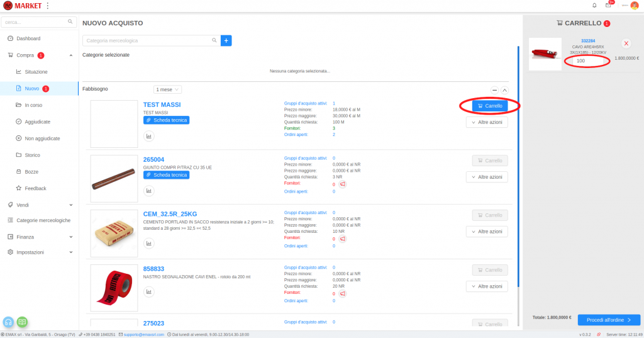Open the chart icon under TEST MASSI

149,136
